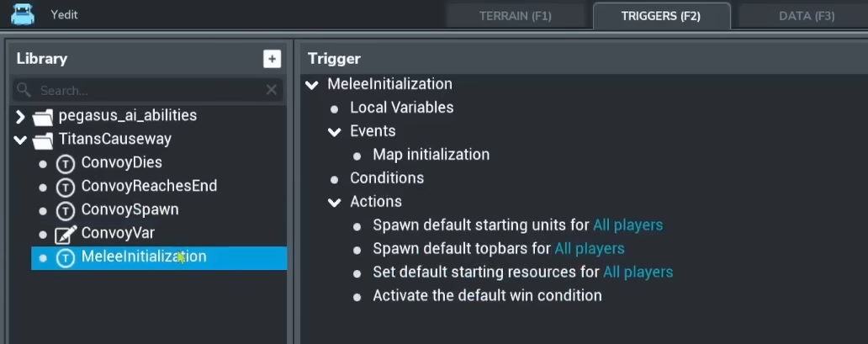Collapse the TitansCauseway folder
Image resolution: width=868 pixels, height=344 pixels.
click(21, 140)
